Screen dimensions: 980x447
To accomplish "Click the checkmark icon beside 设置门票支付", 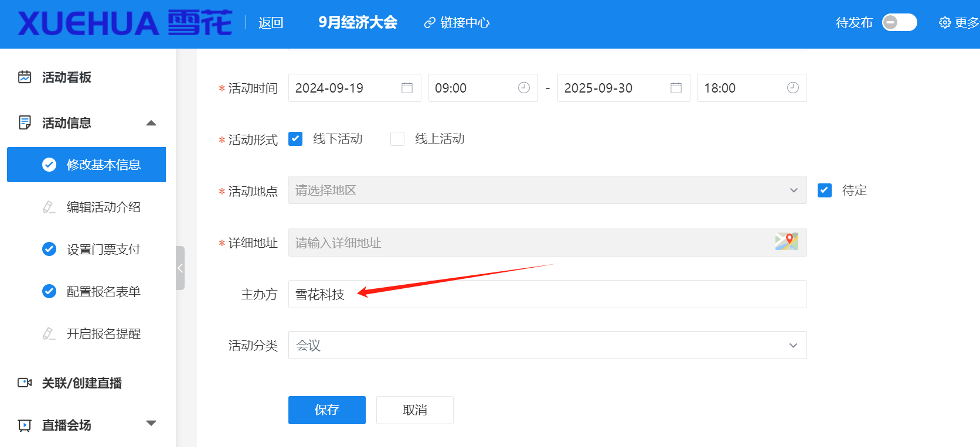I will (x=49, y=249).
